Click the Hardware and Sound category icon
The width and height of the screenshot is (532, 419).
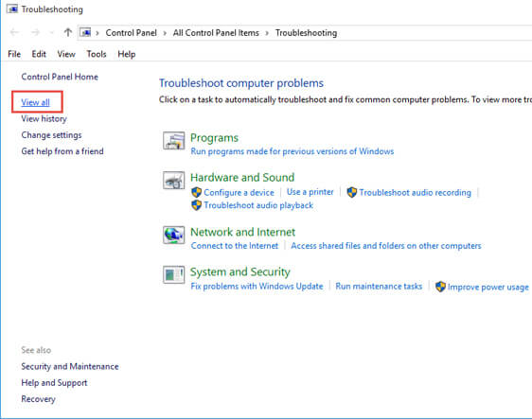174,180
